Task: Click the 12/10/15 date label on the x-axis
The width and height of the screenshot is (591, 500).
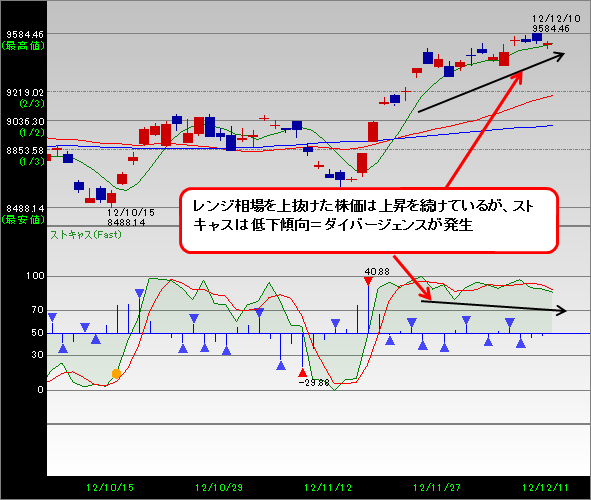Action: [x=110, y=488]
